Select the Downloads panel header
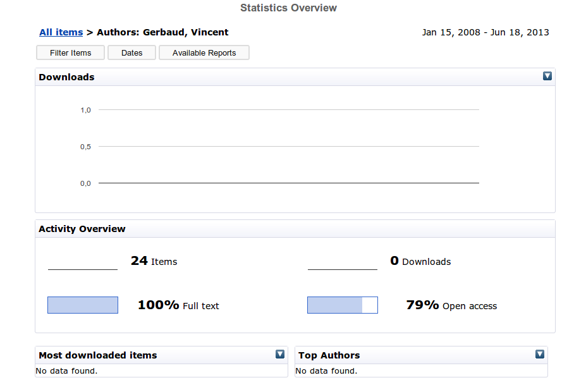574x392 pixels. [x=295, y=77]
